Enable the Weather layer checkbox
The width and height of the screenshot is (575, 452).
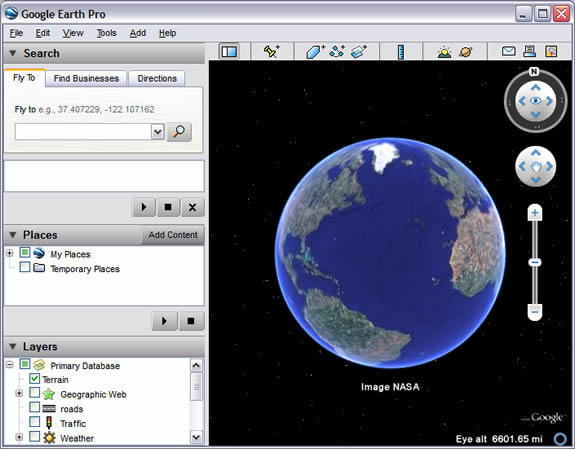[x=34, y=437]
